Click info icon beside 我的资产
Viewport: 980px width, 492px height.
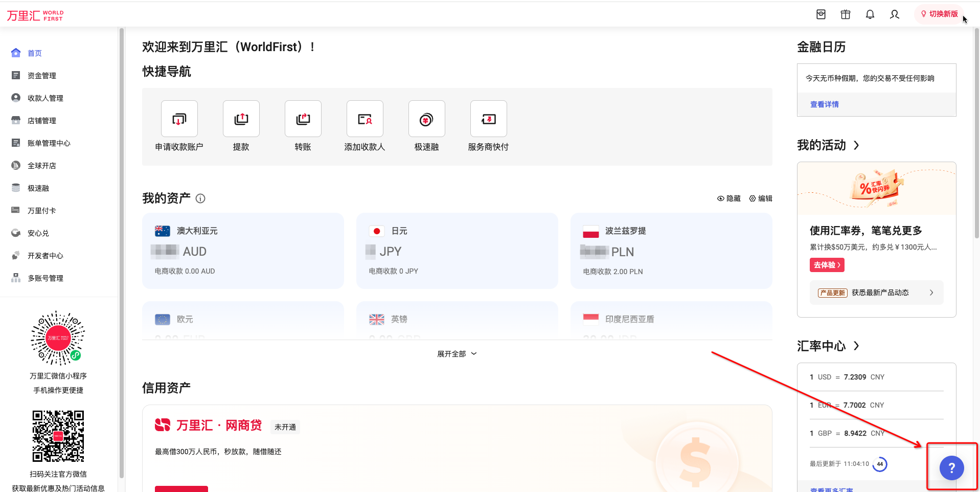pyautogui.click(x=200, y=198)
